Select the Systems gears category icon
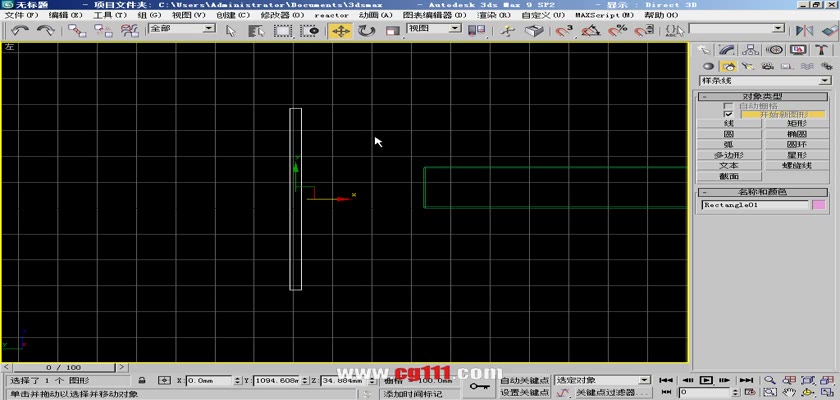The height and width of the screenshot is (400, 840). 825,66
